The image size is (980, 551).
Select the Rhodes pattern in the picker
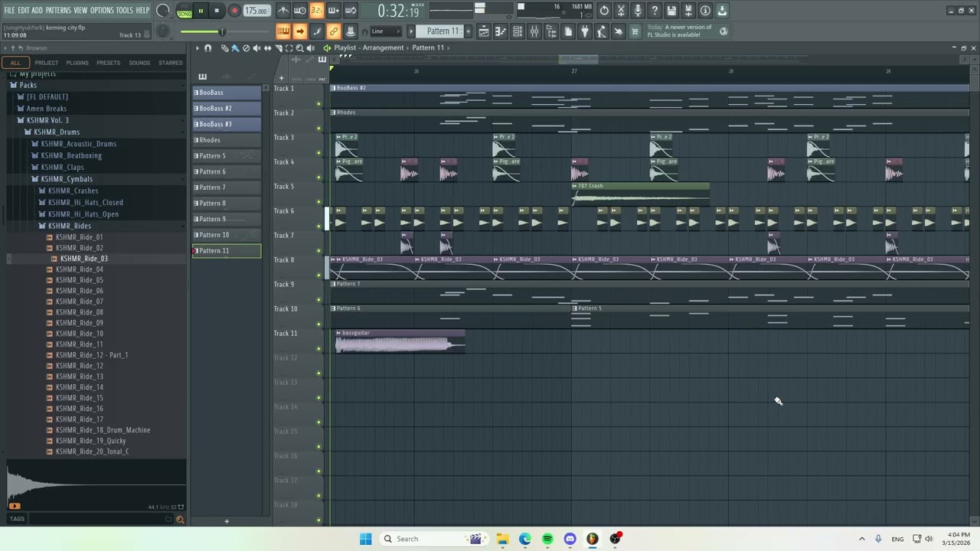(x=227, y=140)
